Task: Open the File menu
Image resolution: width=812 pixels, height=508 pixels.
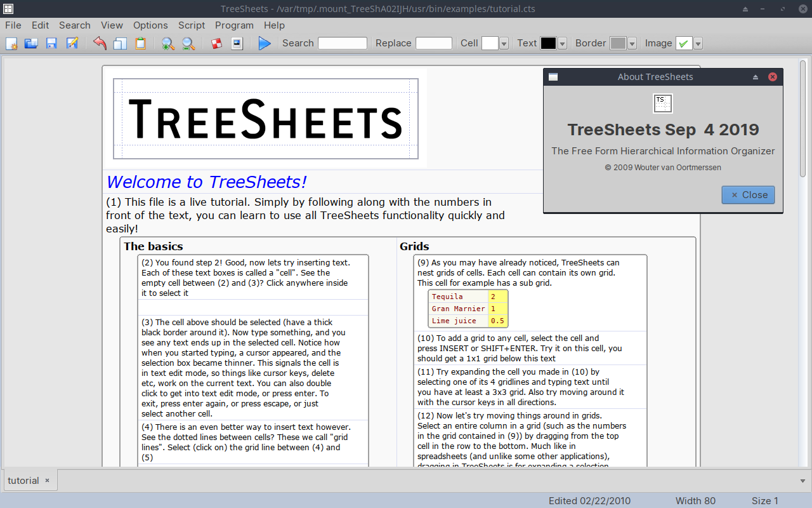Action: (x=13, y=25)
